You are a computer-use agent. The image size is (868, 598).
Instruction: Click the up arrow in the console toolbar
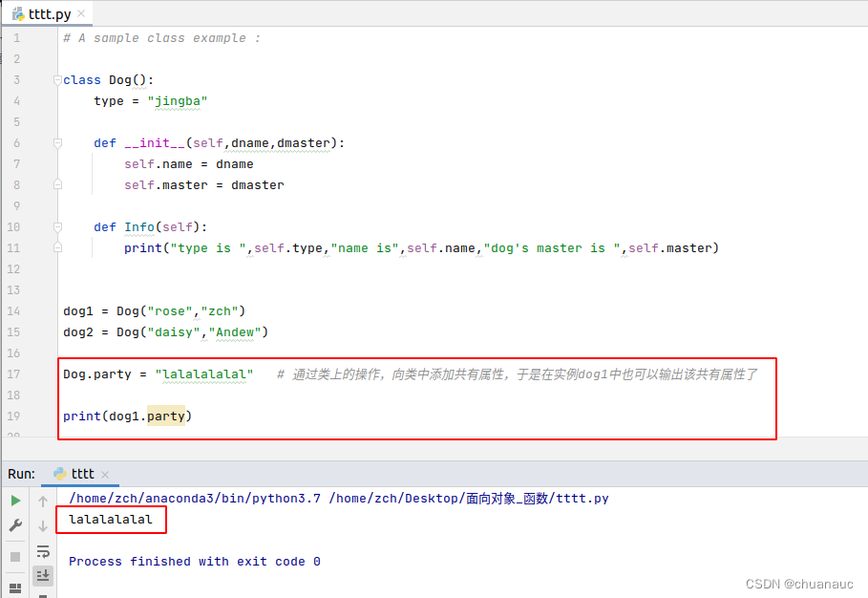click(x=43, y=501)
